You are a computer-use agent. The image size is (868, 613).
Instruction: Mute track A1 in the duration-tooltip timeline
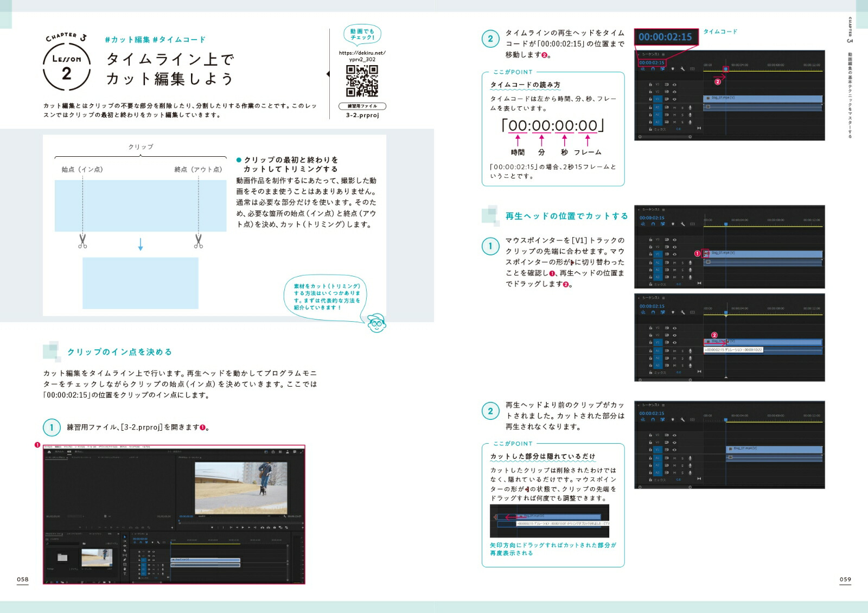(674, 351)
